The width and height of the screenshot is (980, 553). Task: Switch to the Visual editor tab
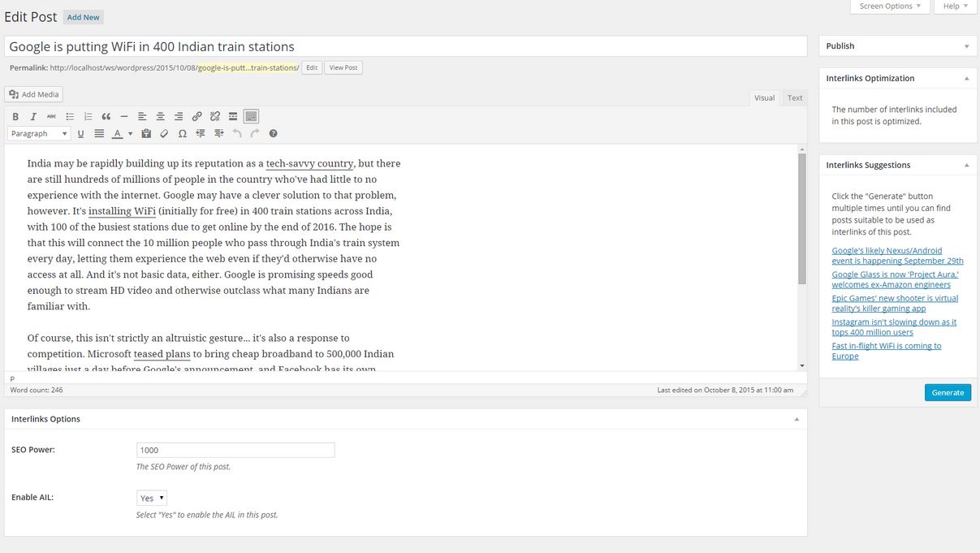[x=764, y=97]
